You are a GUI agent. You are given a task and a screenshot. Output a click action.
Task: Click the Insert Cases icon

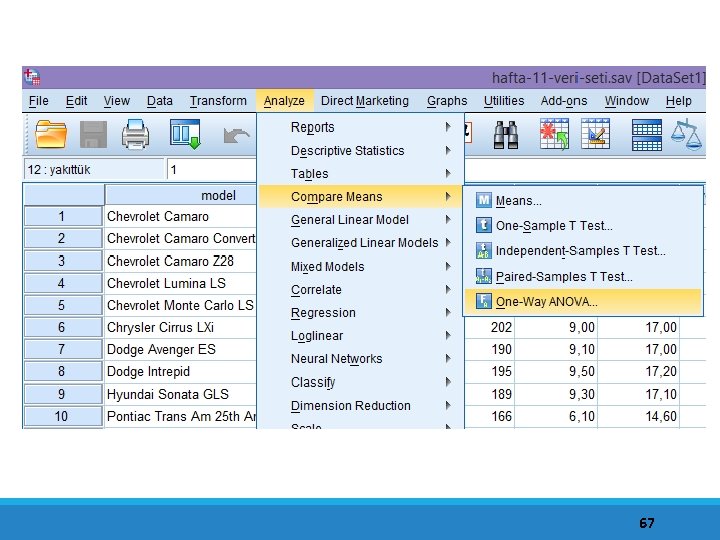[x=554, y=134]
